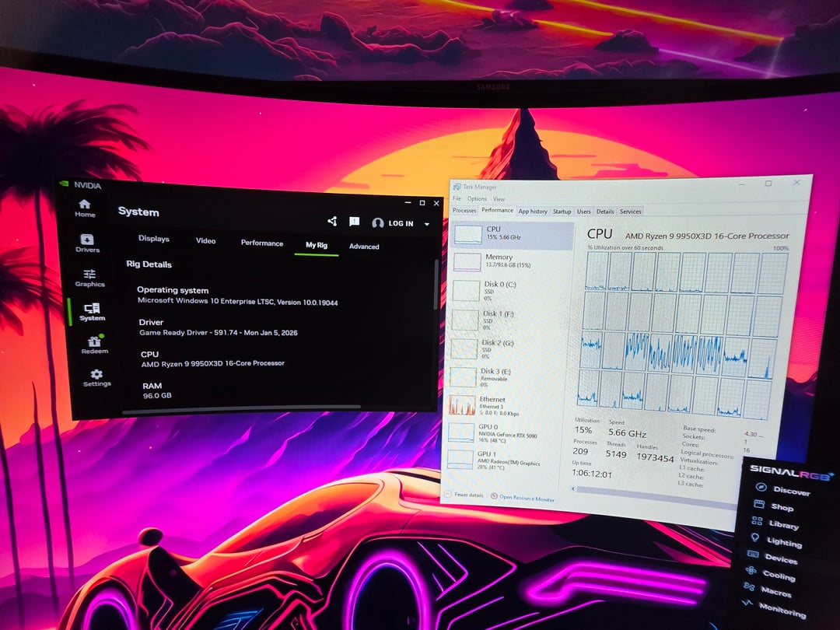Click the feedback notification icon in NVIDIA header
This screenshot has width=840, height=630.
354,222
